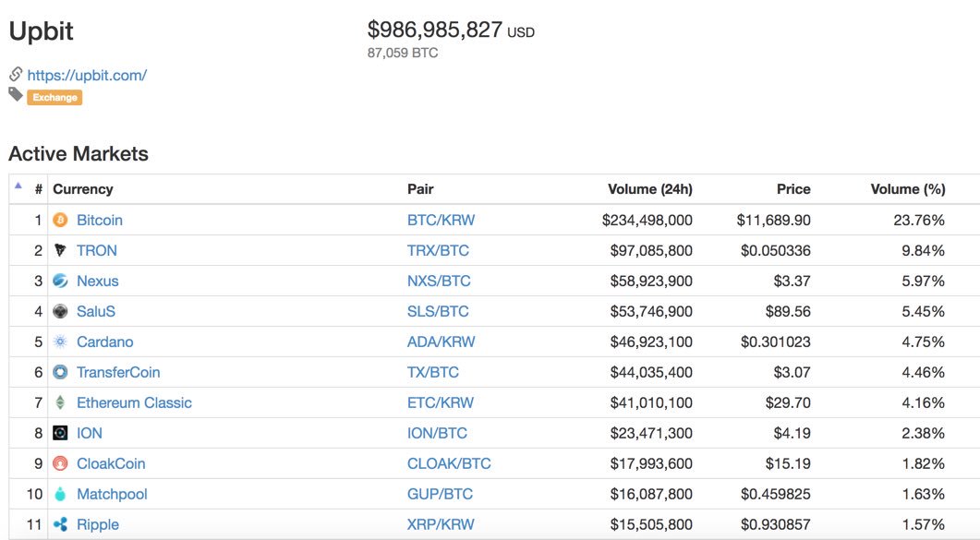
Task: Click Ripple's $0.930857 price value
Action: [776, 524]
